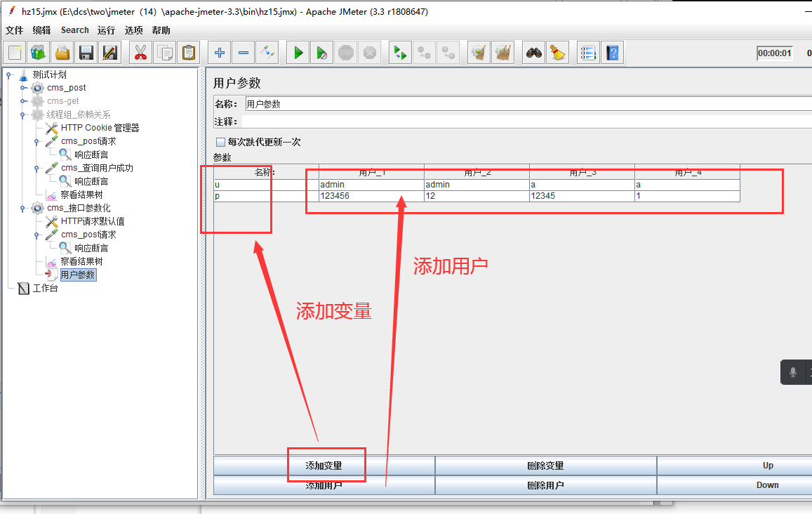The width and height of the screenshot is (812, 514).
Task: Collapse the cms_查询用户成功 node handle
Action: pyautogui.click(x=36, y=168)
